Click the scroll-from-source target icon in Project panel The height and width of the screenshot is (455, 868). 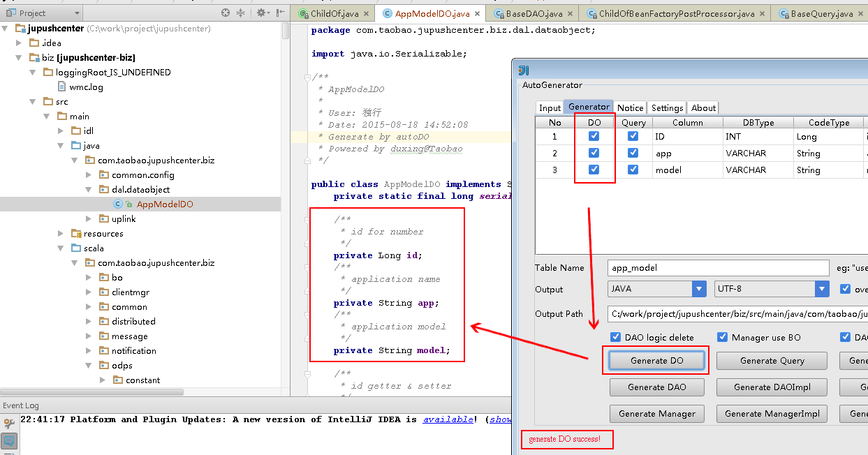click(x=226, y=13)
